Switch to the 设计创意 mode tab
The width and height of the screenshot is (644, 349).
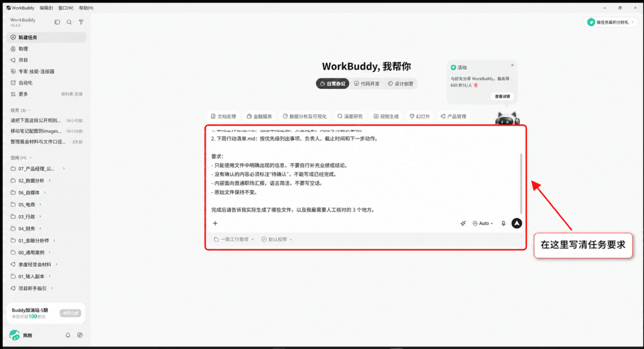[x=401, y=83]
